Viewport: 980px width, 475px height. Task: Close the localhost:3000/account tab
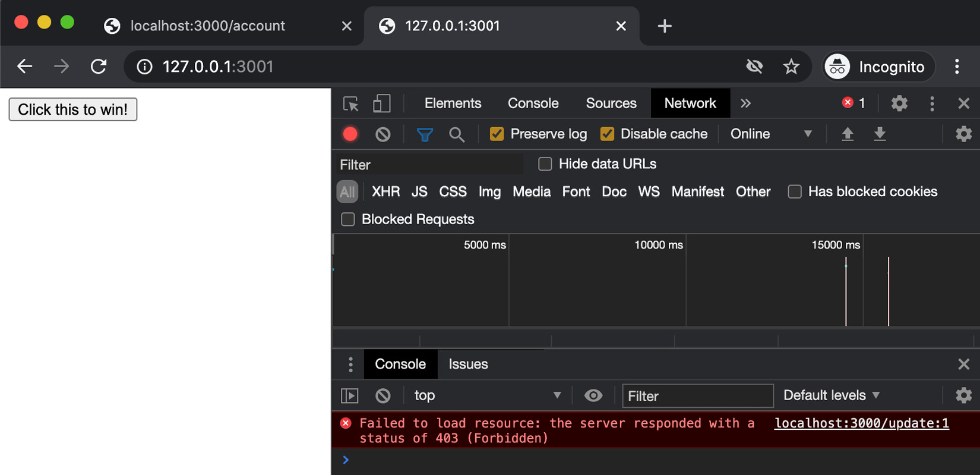point(347,26)
